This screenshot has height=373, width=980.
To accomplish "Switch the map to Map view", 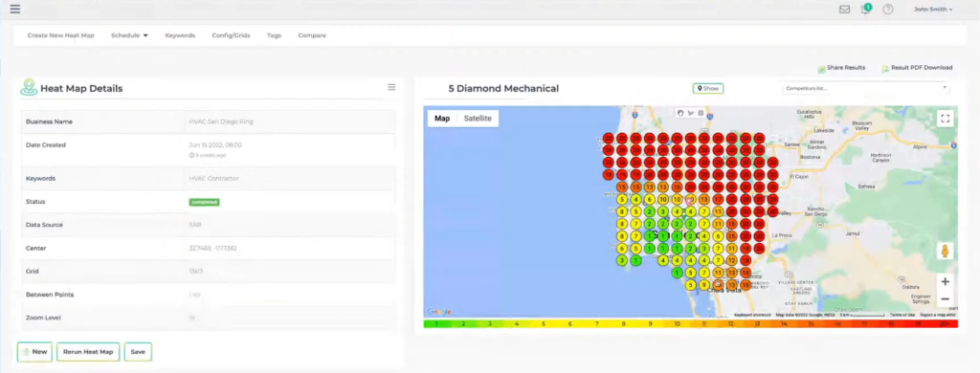I will click(x=442, y=118).
